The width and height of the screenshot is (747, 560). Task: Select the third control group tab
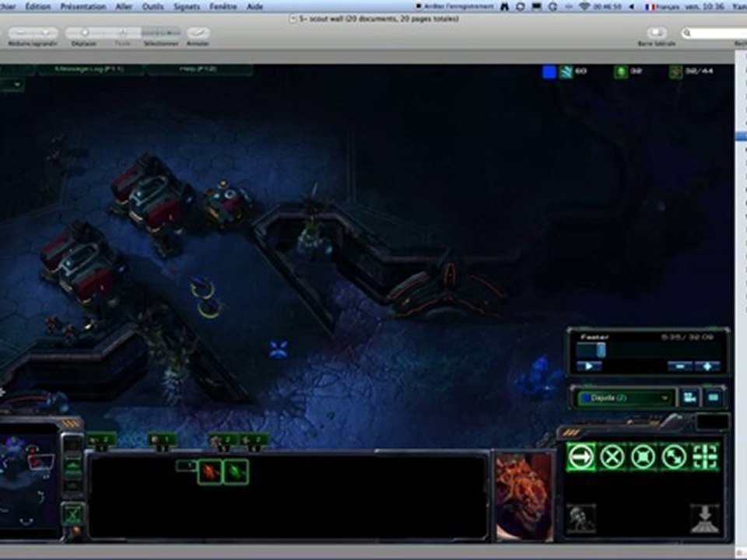[224, 440]
